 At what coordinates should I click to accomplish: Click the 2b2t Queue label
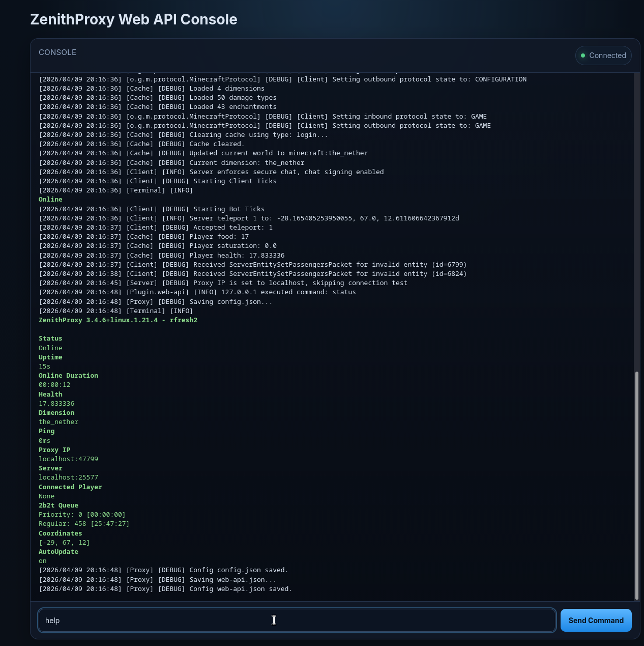coord(58,505)
